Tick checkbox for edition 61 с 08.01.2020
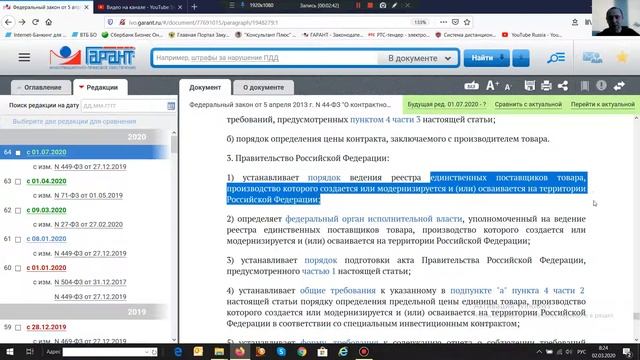Viewport: 640px width, 360px height. [18, 239]
